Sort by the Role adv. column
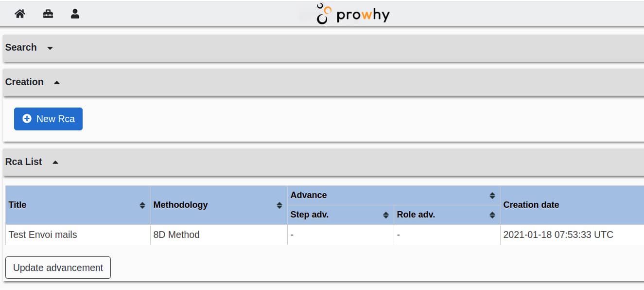The image size is (644, 290). click(x=492, y=215)
